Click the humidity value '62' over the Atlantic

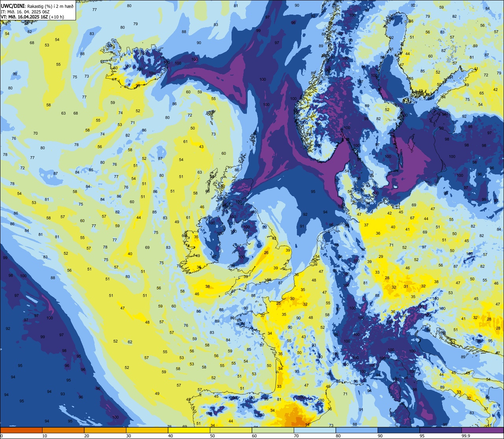pyautogui.click(x=130, y=342)
